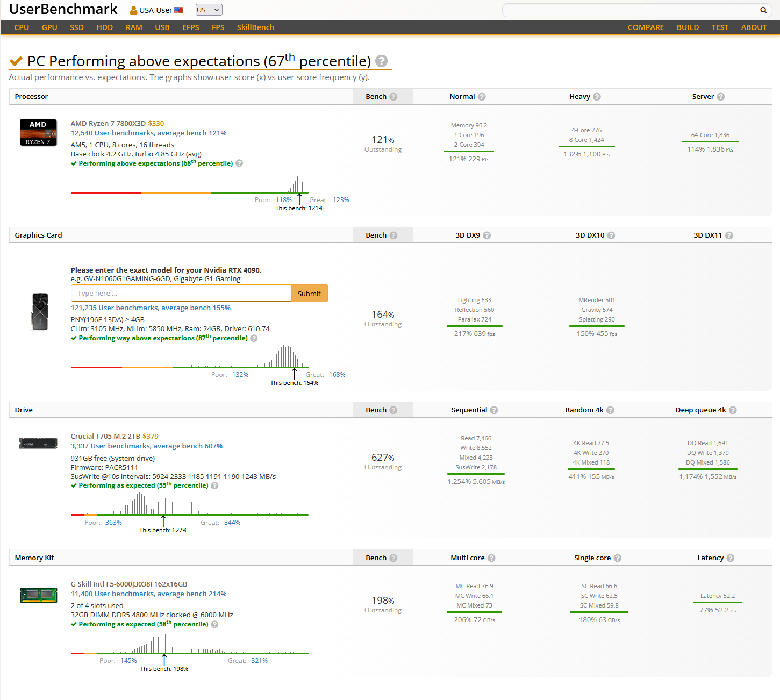Open the SSD menu

pos(77,27)
